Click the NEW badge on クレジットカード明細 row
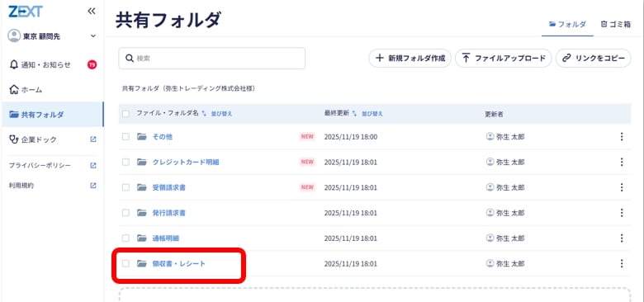Viewport: 644px width, 302px height. (307, 162)
